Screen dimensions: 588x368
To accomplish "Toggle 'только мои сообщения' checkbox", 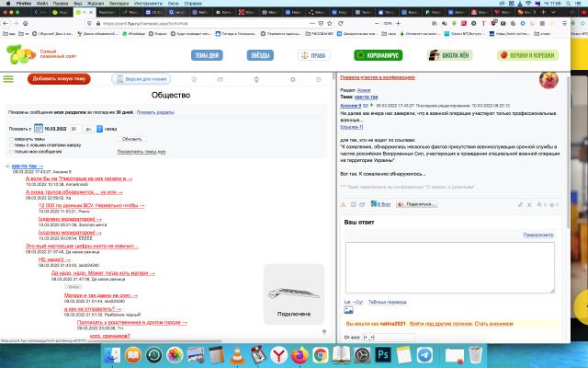I will tap(10, 151).
